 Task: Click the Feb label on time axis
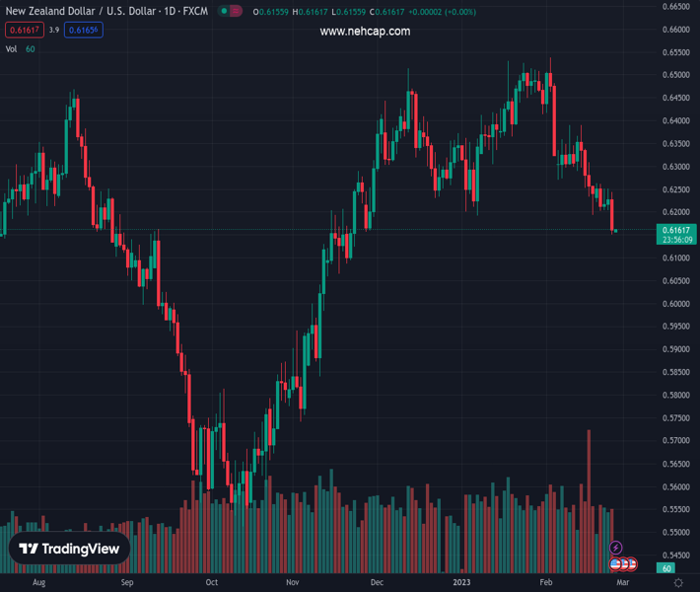[x=548, y=582]
